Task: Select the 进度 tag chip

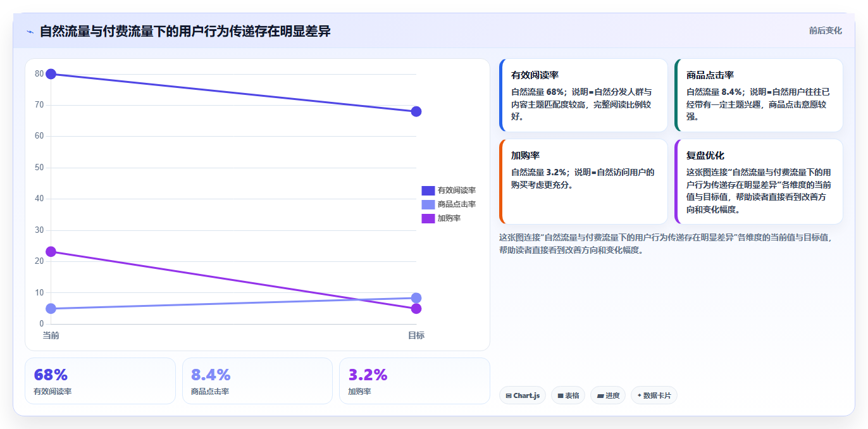Action: (x=608, y=395)
